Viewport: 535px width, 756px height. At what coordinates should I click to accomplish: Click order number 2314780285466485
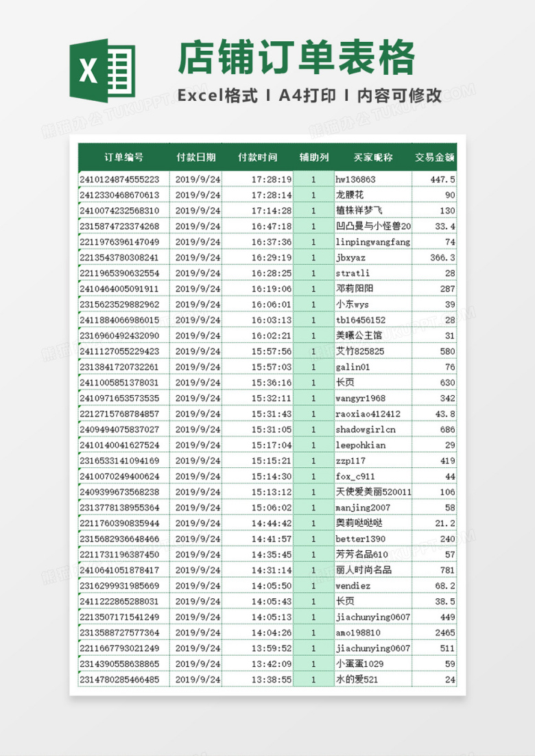tap(119, 679)
